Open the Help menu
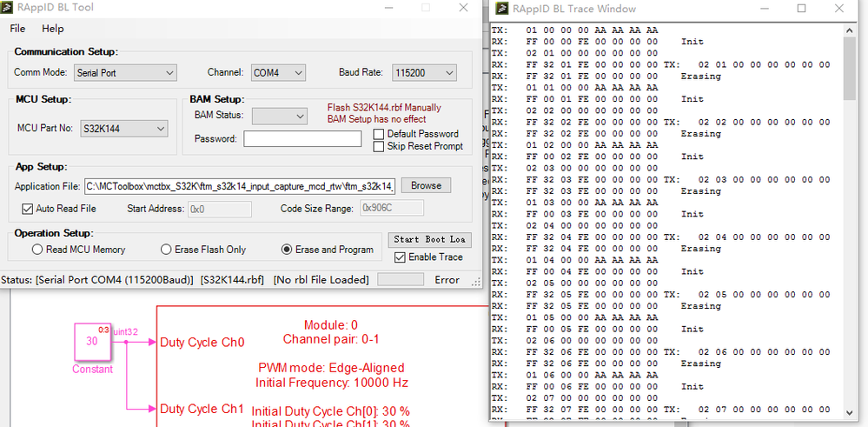 [53, 28]
